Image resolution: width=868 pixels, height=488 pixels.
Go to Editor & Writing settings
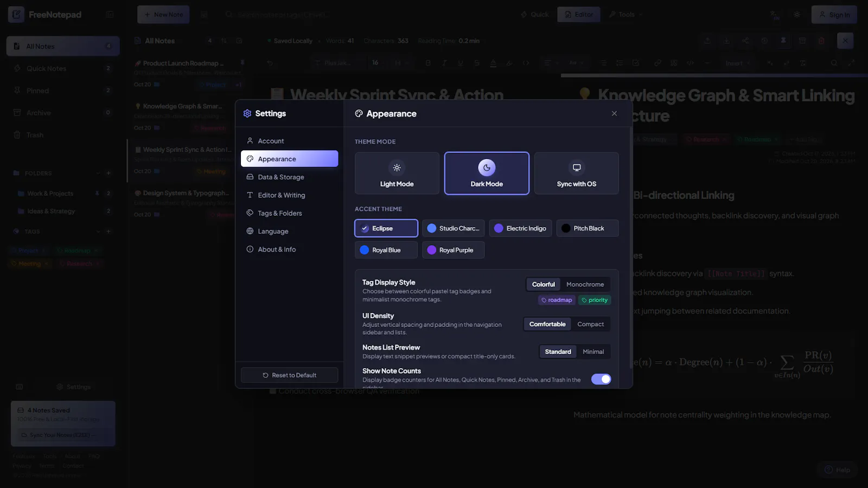289,195
